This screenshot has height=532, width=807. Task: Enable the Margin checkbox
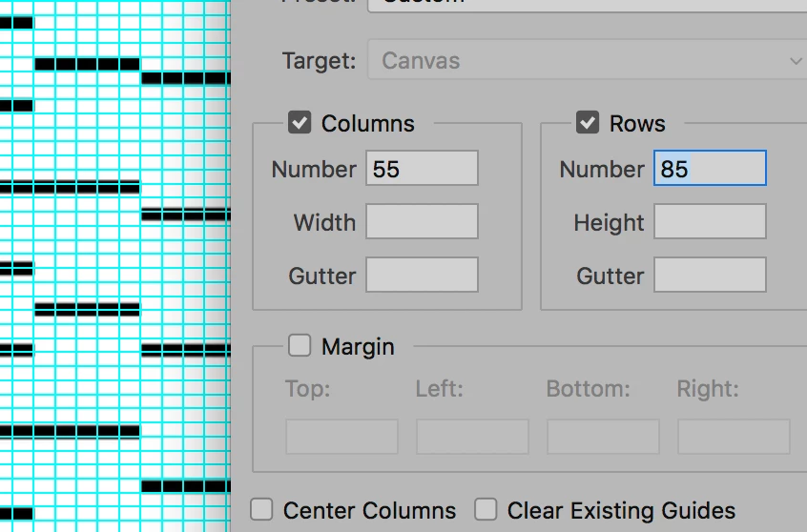(x=300, y=345)
